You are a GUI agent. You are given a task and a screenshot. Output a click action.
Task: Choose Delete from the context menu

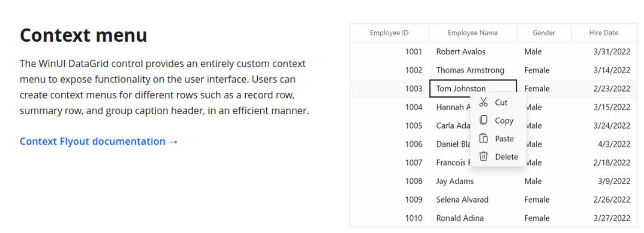pyautogui.click(x=506, y=157)
